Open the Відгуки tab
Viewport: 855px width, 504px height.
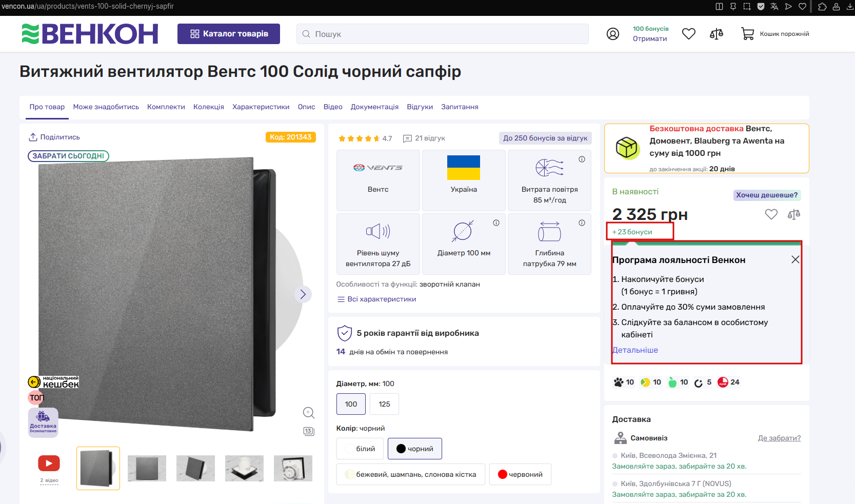pos(420,107)
